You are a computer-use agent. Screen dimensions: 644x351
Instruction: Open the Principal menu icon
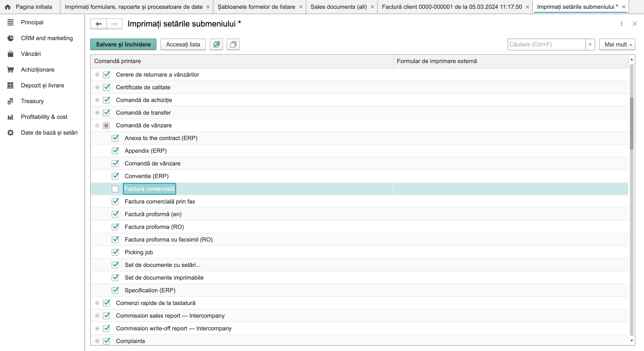point(11,22)
